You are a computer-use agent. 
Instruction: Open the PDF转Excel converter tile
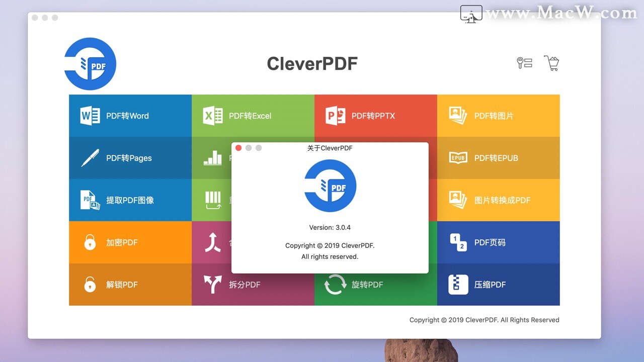253,116
